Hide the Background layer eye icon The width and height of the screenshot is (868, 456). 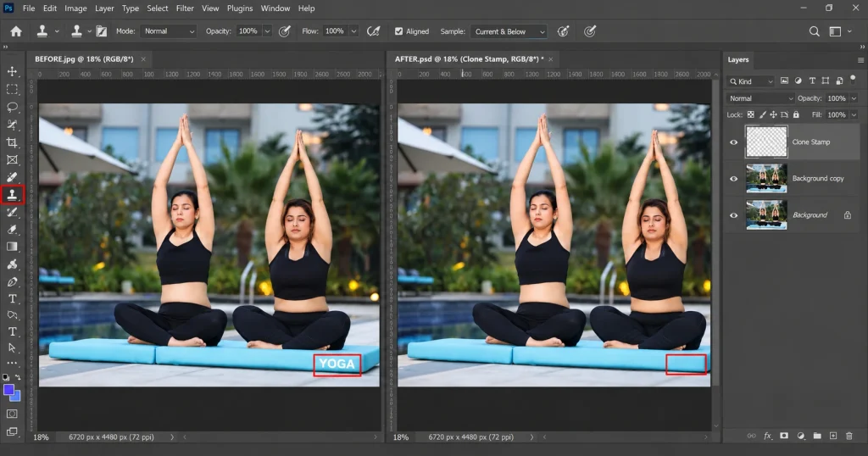733,215
